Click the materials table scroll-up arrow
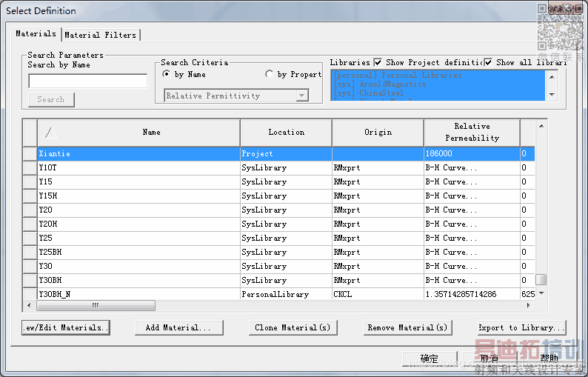The image size is (588, 377). click(x=541, y=126)
